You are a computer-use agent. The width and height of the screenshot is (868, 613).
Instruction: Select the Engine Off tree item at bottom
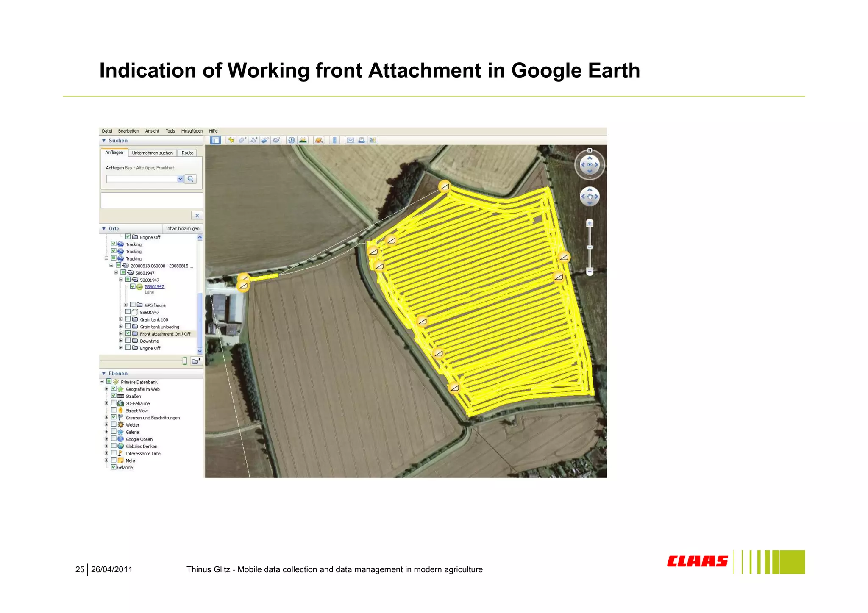coord(150,348)
